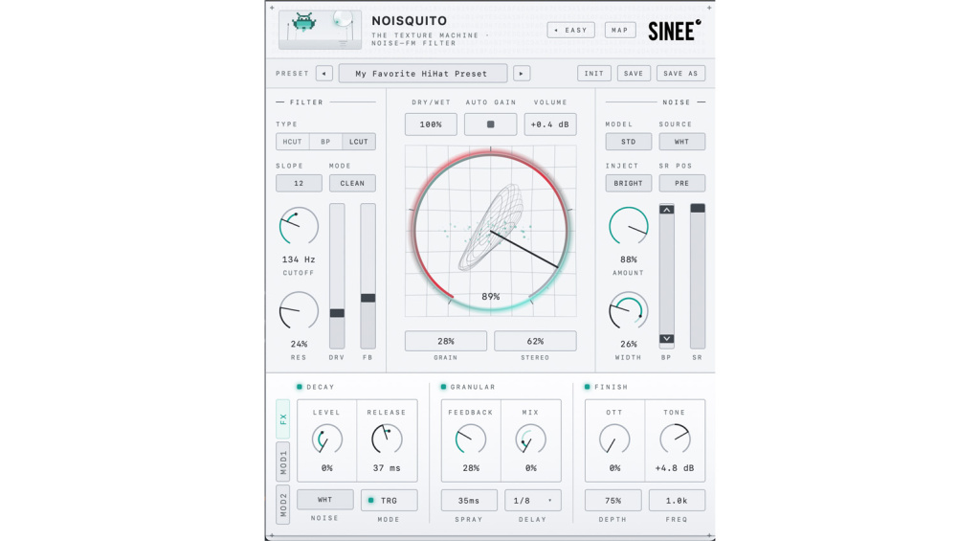Click the Cutoff knob
Viewport: 980px width, 541px height.
click(299, 226)
